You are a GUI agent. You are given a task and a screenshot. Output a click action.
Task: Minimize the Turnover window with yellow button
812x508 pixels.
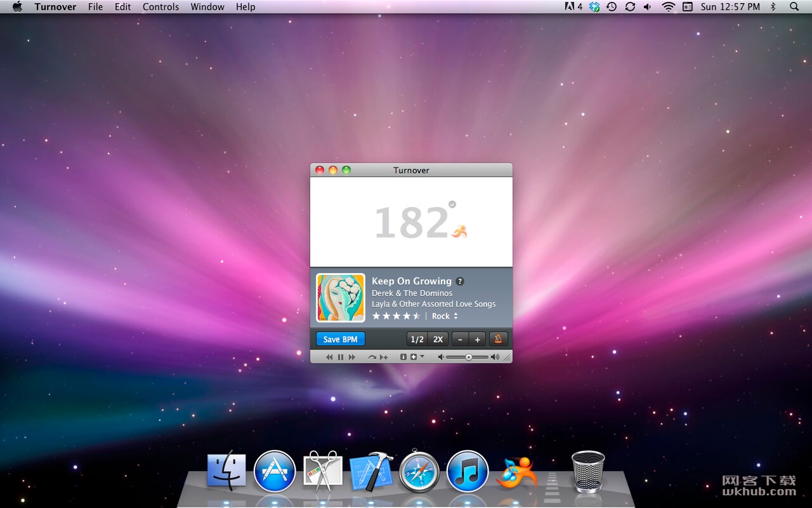click(333, 170)
